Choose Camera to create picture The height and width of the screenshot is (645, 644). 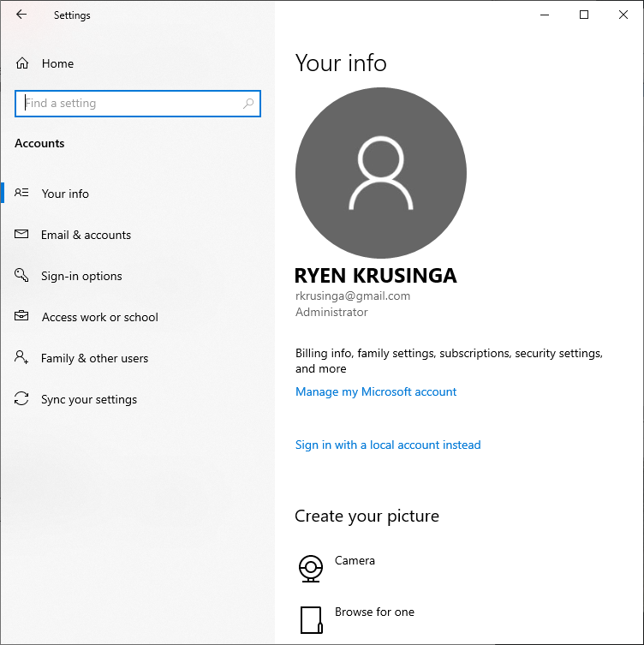tap(355, 561)
